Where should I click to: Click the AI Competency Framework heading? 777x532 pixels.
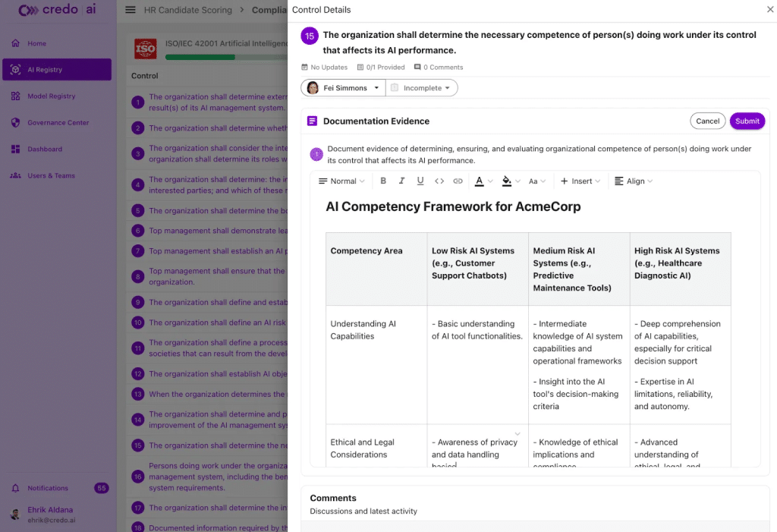pos(453,206)
